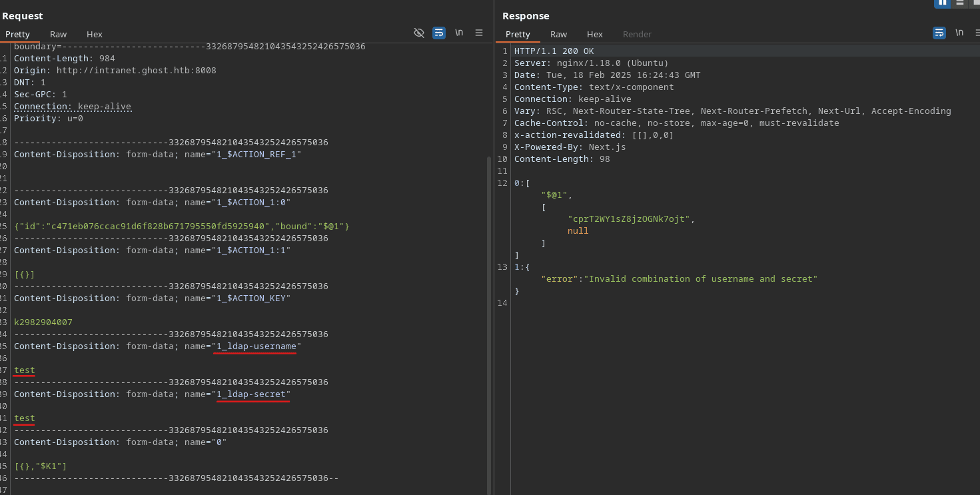
Task: Select the Response Pretty tab
Action: tap(518, 34)
